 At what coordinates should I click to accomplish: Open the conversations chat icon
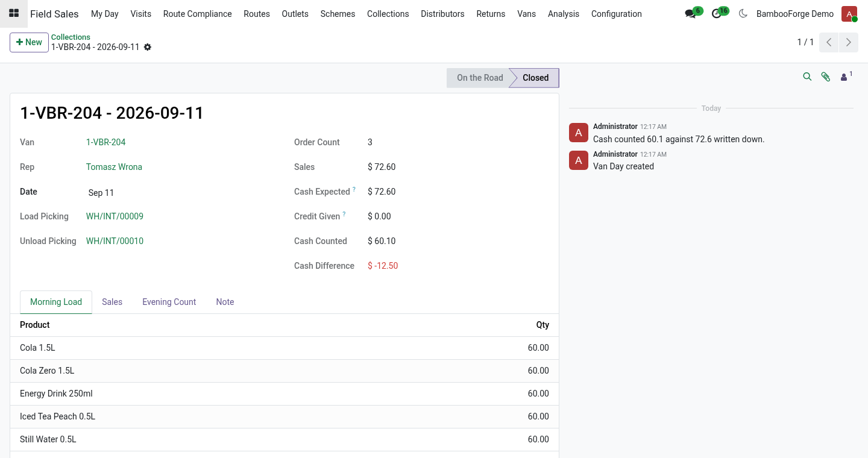point(690,14)
